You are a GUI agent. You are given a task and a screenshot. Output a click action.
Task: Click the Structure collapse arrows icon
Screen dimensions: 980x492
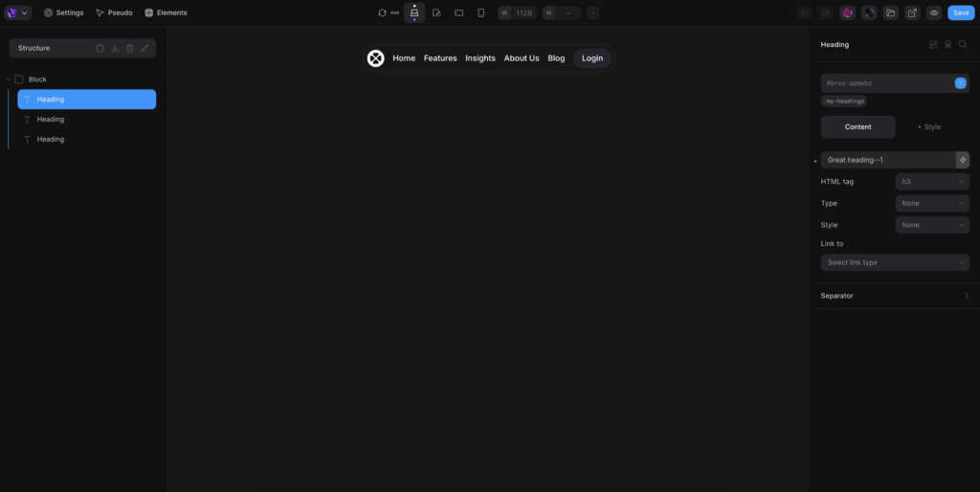click(x=145, y=48)
